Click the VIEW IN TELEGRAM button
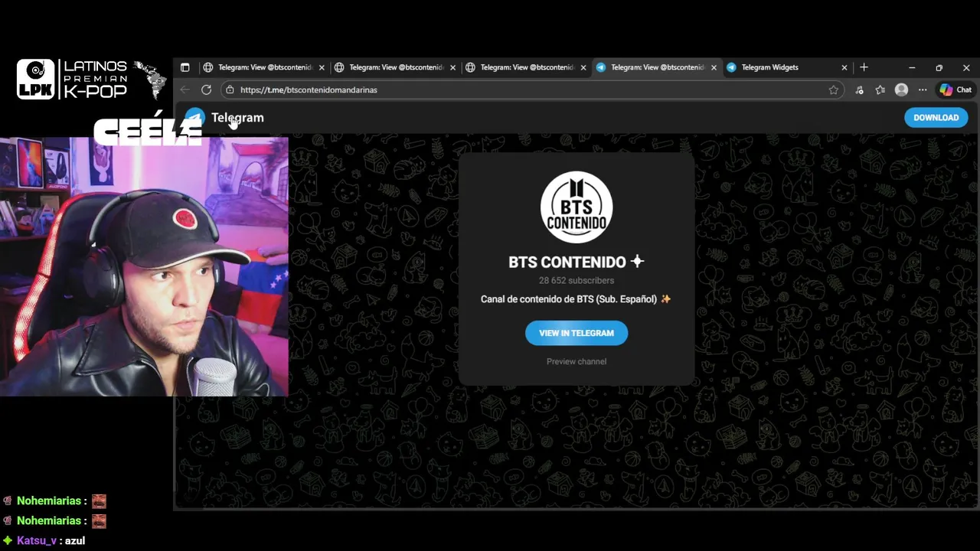Viewport: 980px width, 551px height. (x=577, y=333)
